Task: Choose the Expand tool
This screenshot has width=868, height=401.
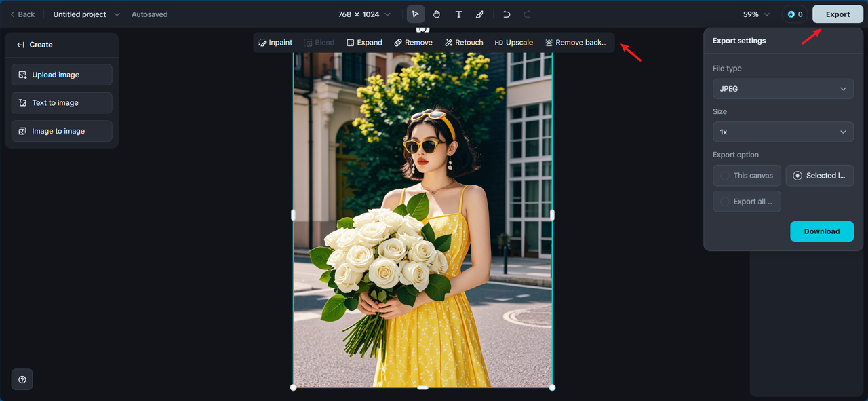Action: coord(364,43)
